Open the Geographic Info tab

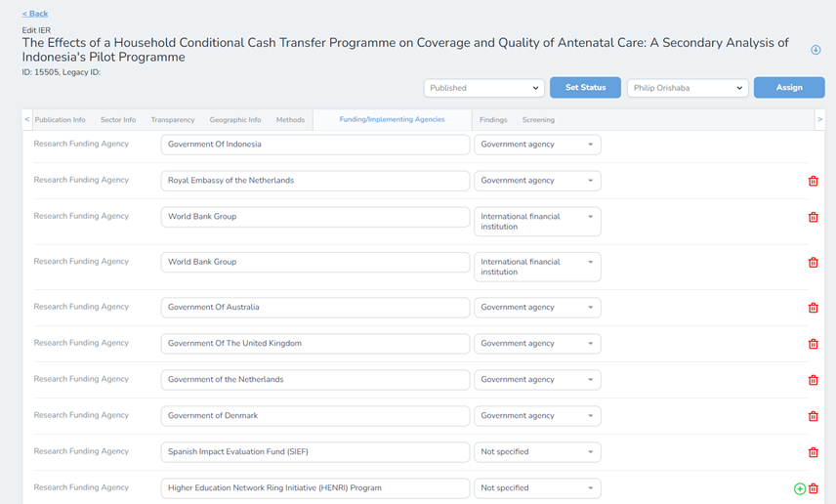(234, 120)
